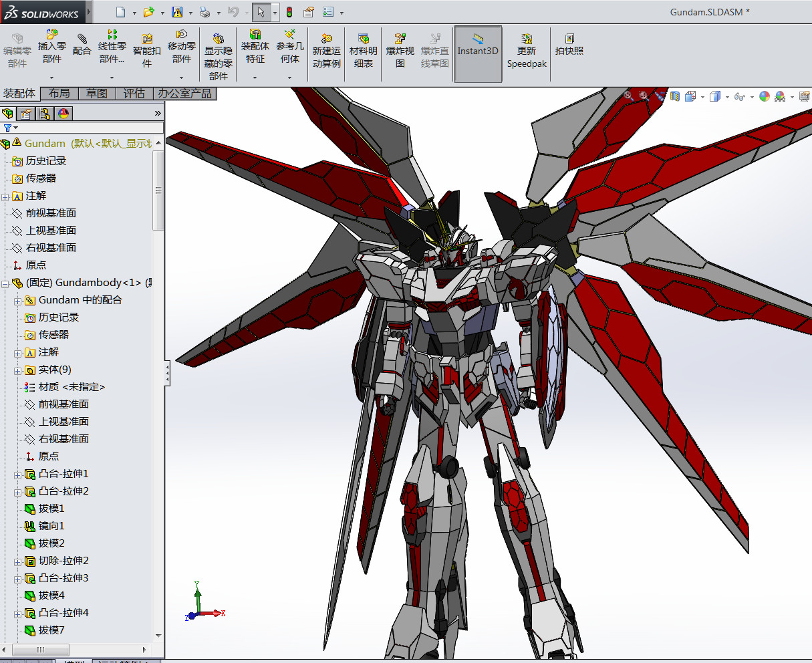Click 插入零部件 (Insert Components)
Image resolution: width=812 pixels, height=663 pixels.
pyautogui.click(x=51, y=45)
